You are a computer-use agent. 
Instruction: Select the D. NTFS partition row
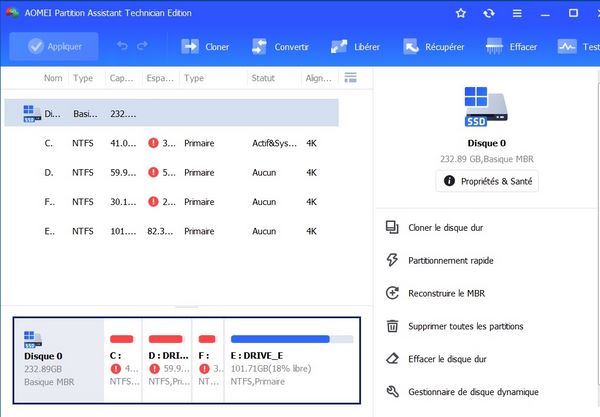(171, 173)
